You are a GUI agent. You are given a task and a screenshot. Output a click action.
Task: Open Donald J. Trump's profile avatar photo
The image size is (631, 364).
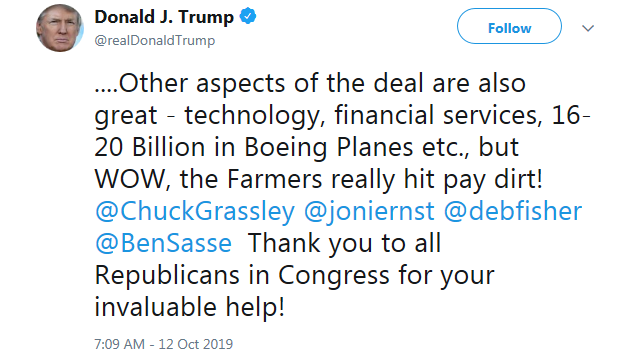[x=60, y=28]
